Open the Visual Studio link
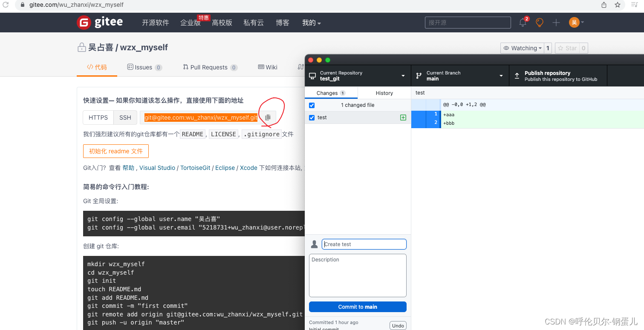This screenshot has width=644, height=330. tap(157, 168)
